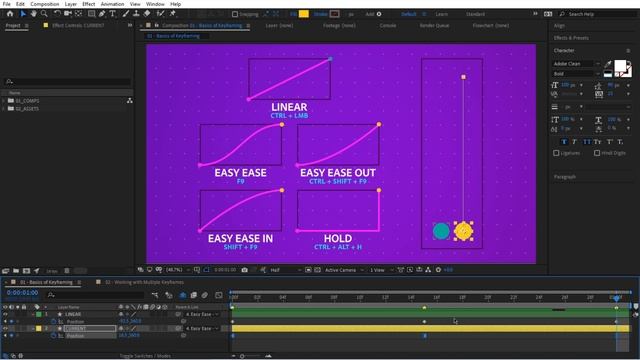Switch to 02 - Working with Multiple Keyframes tab
This screenshot has width=640, height=360.
(144, 282)
